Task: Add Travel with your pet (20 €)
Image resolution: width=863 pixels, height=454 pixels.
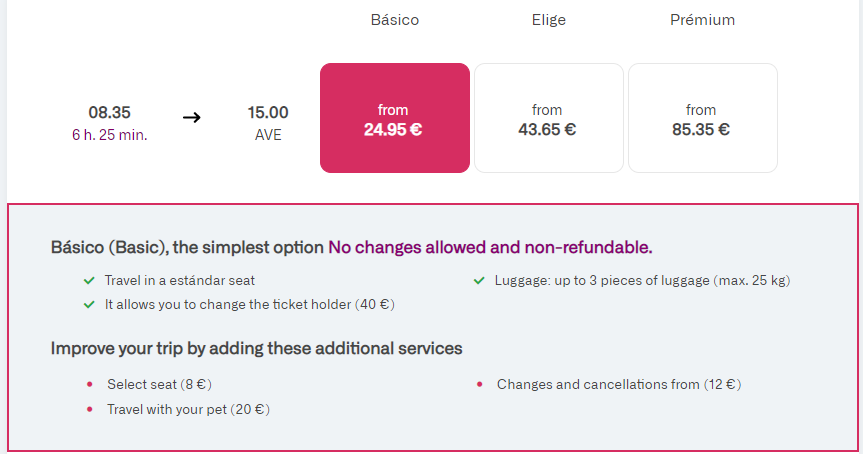Action: pyautogui.click(x=188, y=409)
